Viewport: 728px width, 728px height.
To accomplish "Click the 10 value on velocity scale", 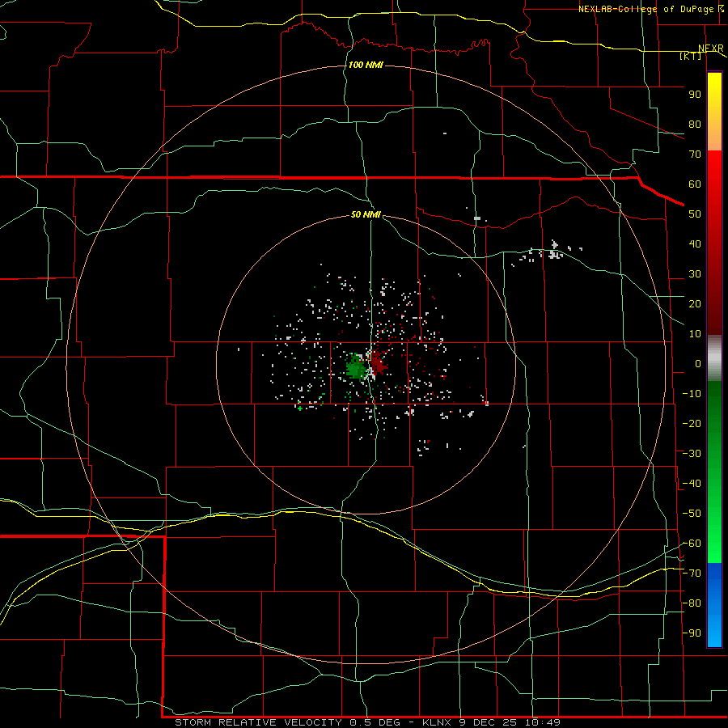I will (x=695, y=334).
